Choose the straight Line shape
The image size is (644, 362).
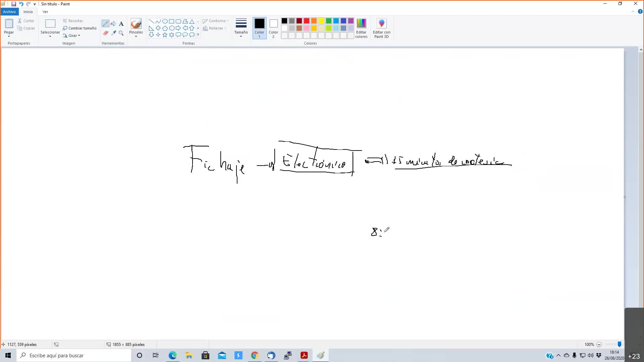coord(151,21)
